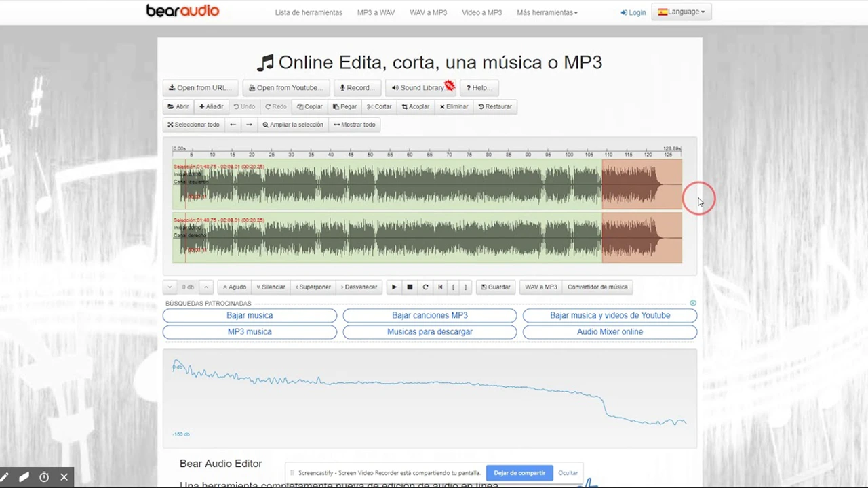Toggle the loop playback icon

[425, 287]
